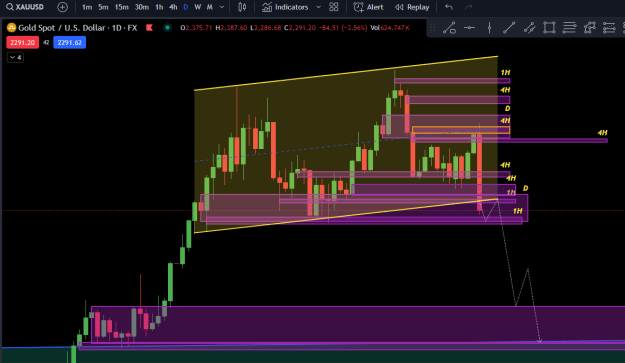Select the parallel channel drawing tool
625x363 pixels.
coord(529,27)
